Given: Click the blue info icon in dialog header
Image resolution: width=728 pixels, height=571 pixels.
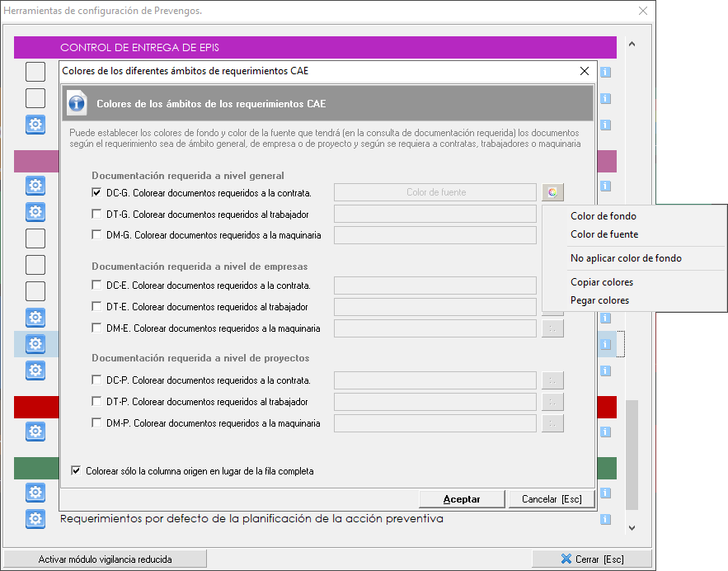Looking at the screenshot, I should pos(77,104).
